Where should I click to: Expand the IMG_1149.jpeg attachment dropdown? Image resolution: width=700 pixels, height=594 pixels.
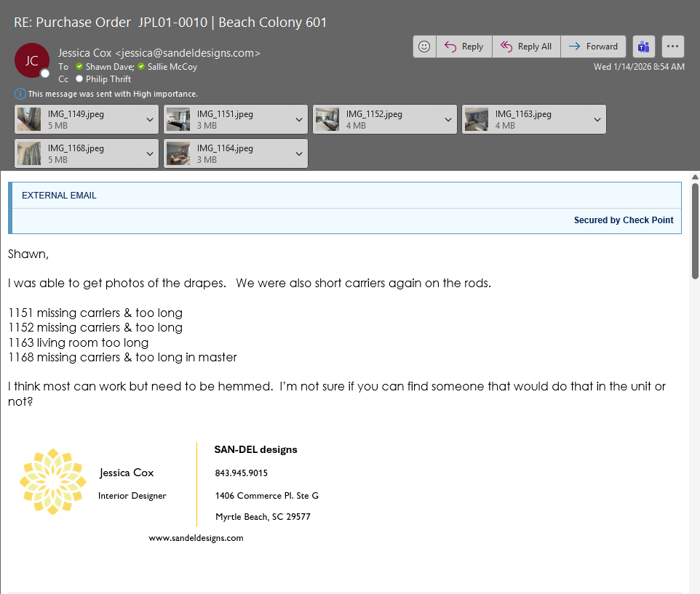[149, 120]
